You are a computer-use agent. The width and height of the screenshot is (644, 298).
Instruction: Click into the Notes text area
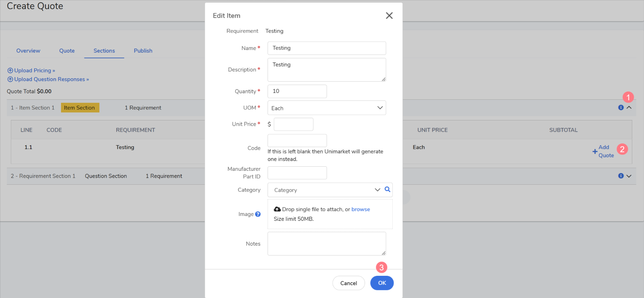326,243
